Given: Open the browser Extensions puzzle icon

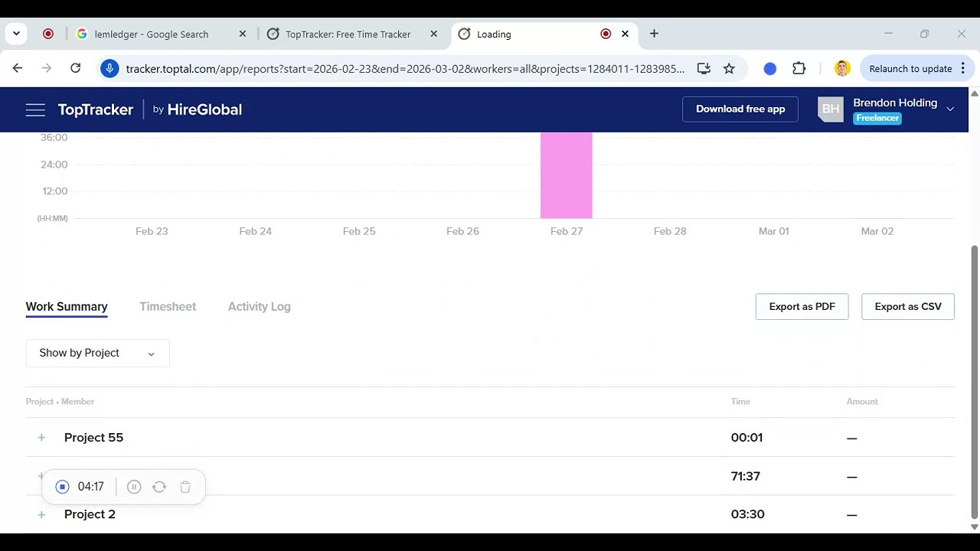Looking at the screenshot, I should point(799,68).
